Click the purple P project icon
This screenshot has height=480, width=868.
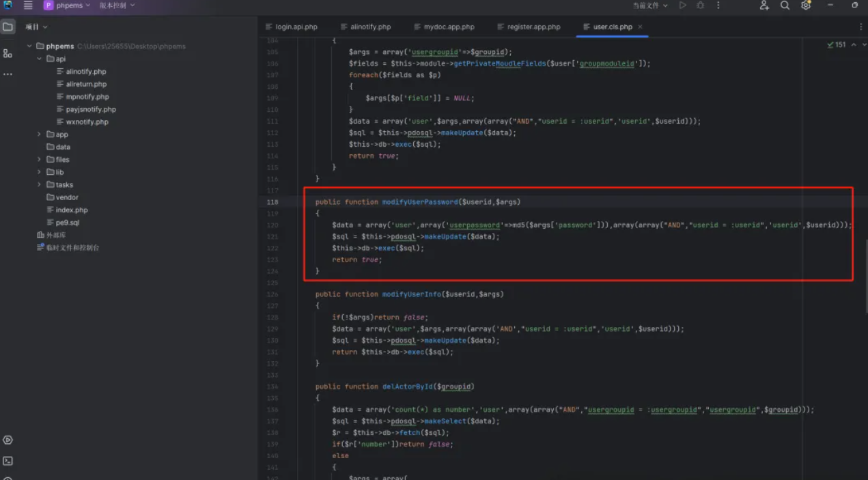tap(48, 5)
